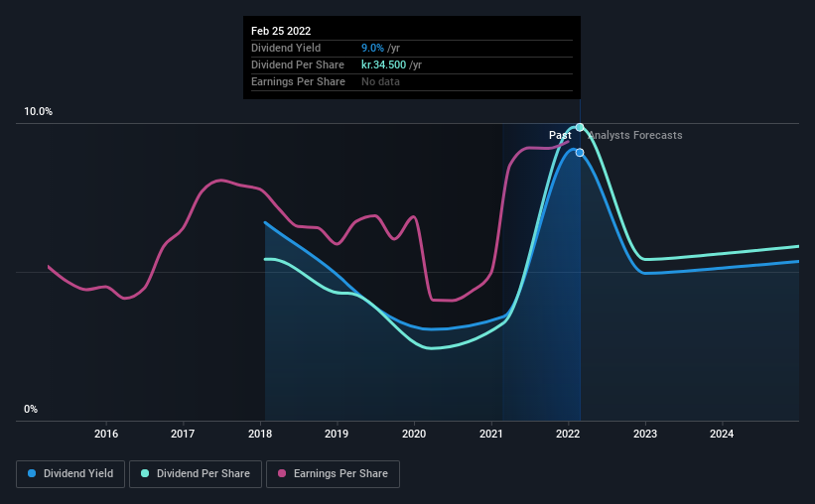Viewport: 815px width, 504px height.
Task: Click the tooltip Dividend Per Share row label
Action: pyautogui.click(x=297, y=64)
